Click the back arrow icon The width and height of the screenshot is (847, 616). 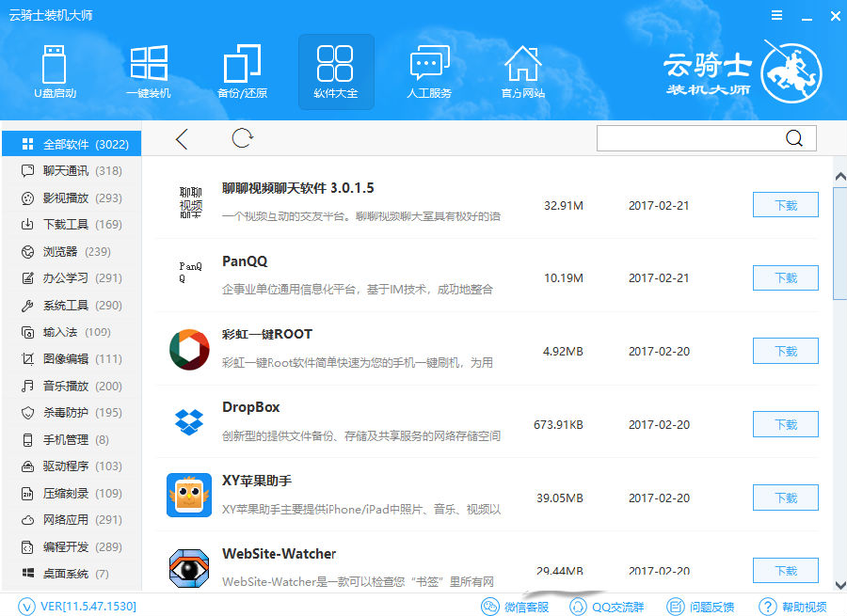182,139
